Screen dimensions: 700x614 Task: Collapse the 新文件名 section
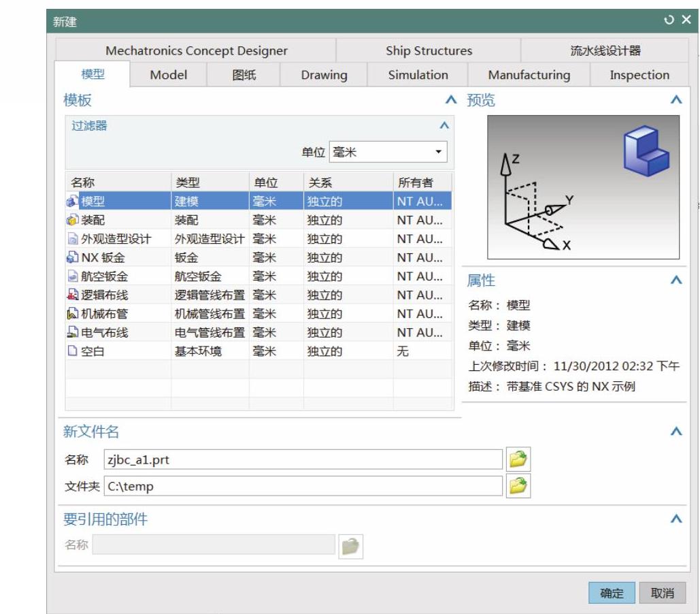[676, 432]
